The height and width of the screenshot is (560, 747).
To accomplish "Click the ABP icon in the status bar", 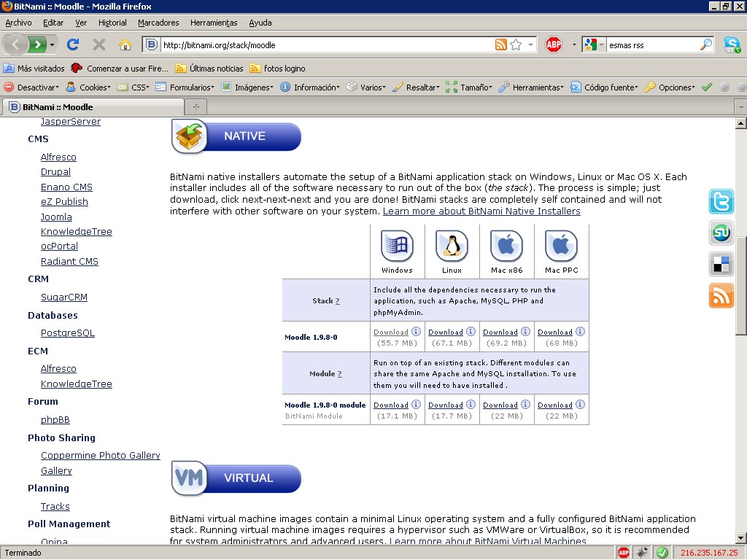I will point(623,553).
